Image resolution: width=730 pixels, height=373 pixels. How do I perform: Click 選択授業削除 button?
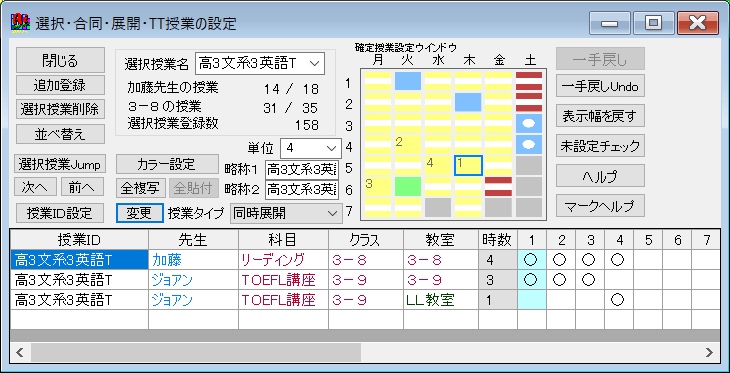point(60,109)
